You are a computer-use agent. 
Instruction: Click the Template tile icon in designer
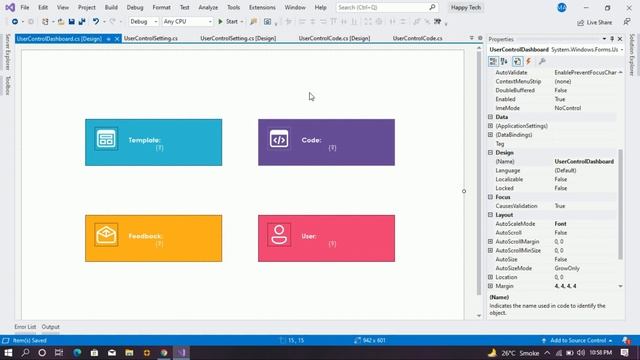[106, 139]
